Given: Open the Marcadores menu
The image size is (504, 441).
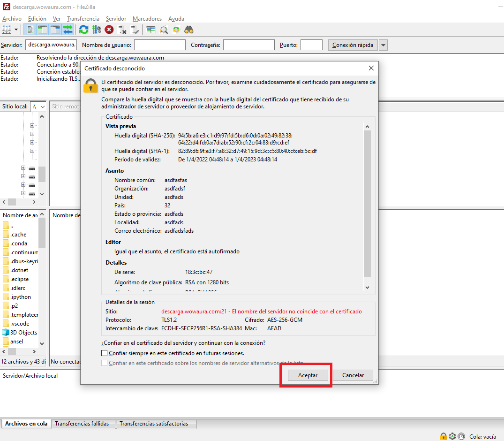Looking at the screenshot, I should tap(147, 19).
